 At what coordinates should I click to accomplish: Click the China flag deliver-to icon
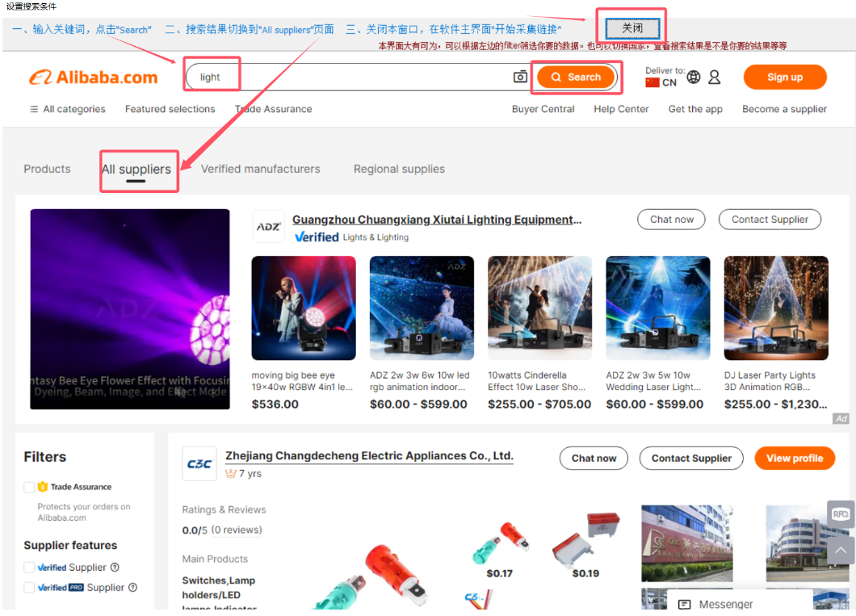coord(652,82)
